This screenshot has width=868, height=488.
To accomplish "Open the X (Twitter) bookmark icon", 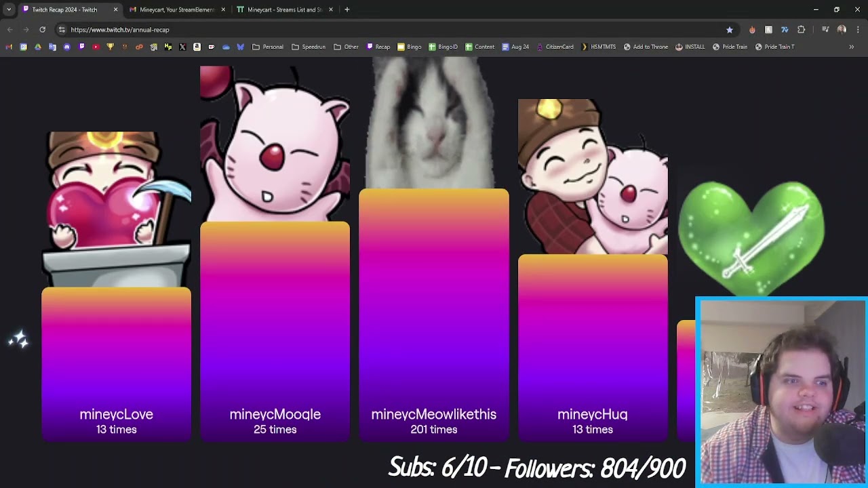I will pos(182,47).
